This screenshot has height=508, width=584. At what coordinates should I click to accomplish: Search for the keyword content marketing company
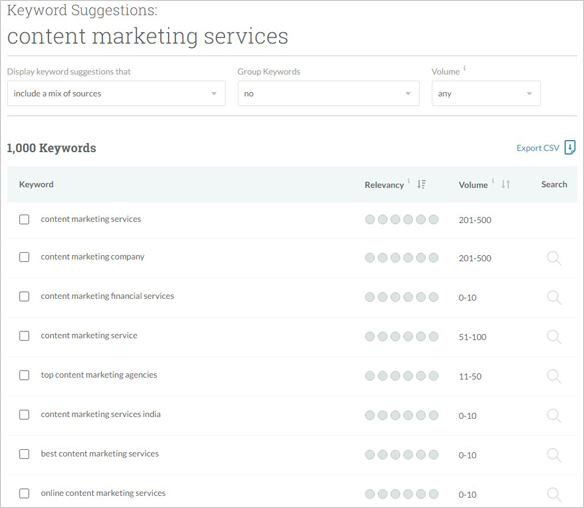[x=554, y=258]
